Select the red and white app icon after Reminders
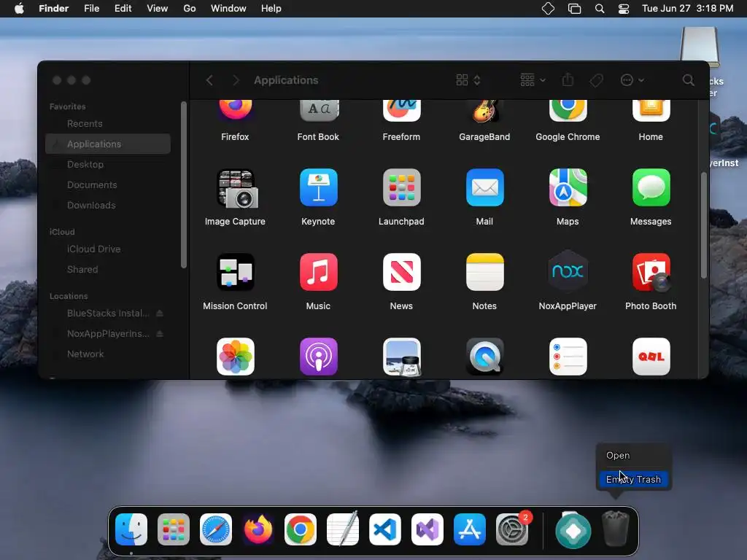Screen dimensions: 747x560 (651, 357)
